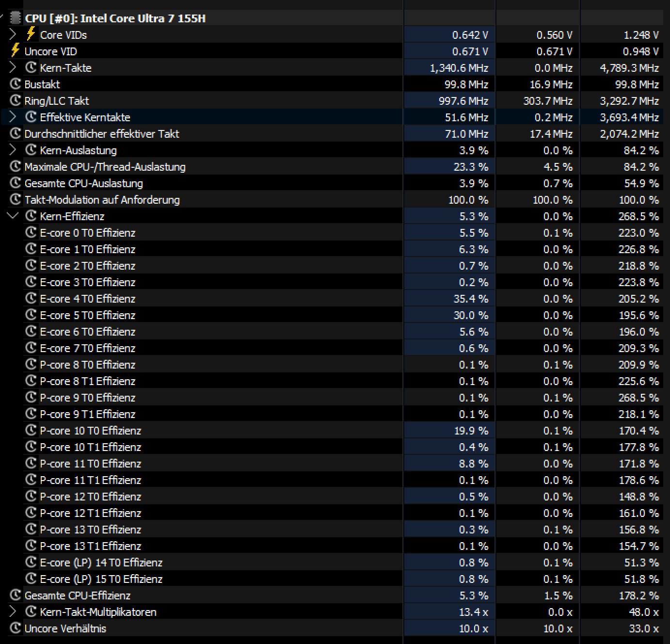The width and height of the screenshot is (670, 644).
Task: Select the Ring/LLC Takt row label
Action: coord(57,101)
